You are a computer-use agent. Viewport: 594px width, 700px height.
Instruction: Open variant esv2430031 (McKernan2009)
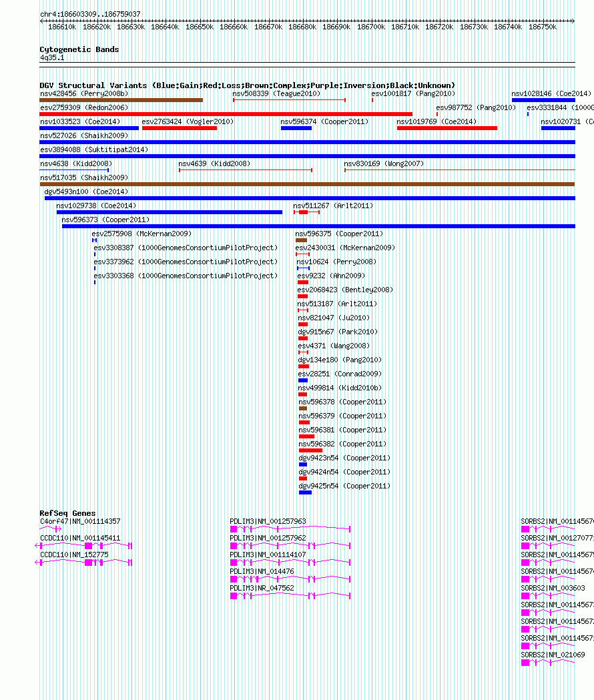[x=345, y=248]
